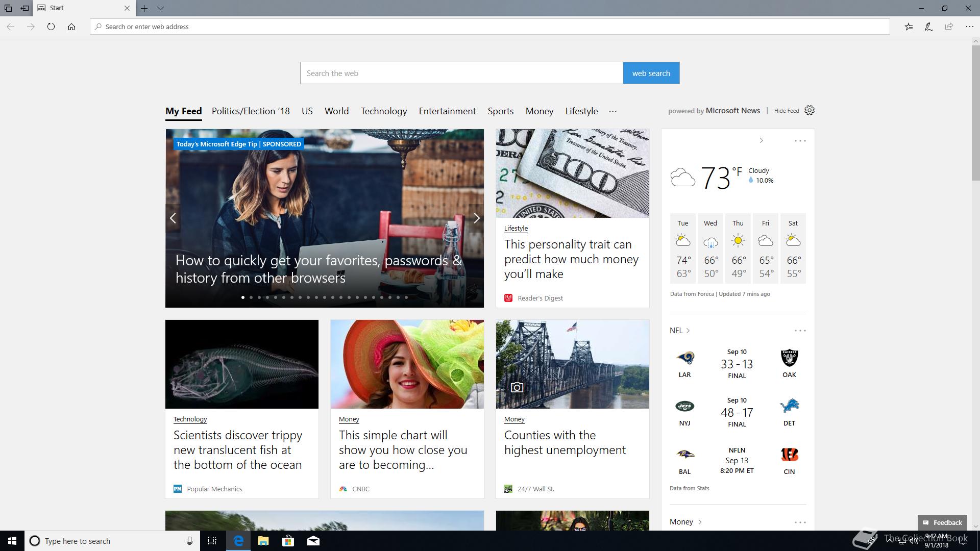This screenshot has height=551, width=980.
Task: Select Wednesday forecast tile
Action: point(710,248)
